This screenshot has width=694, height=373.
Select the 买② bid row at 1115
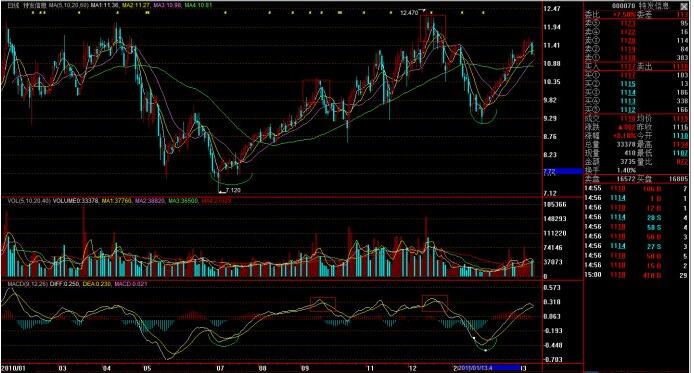637,84
